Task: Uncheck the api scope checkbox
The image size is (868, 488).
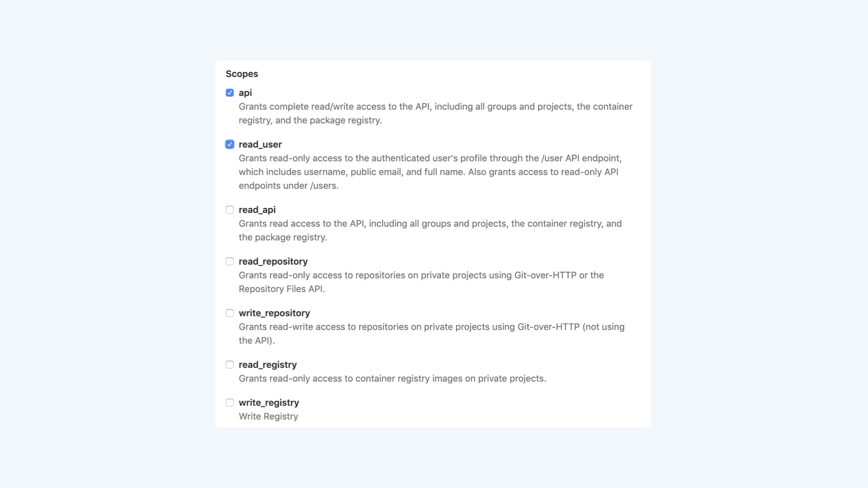Action: 230,93
